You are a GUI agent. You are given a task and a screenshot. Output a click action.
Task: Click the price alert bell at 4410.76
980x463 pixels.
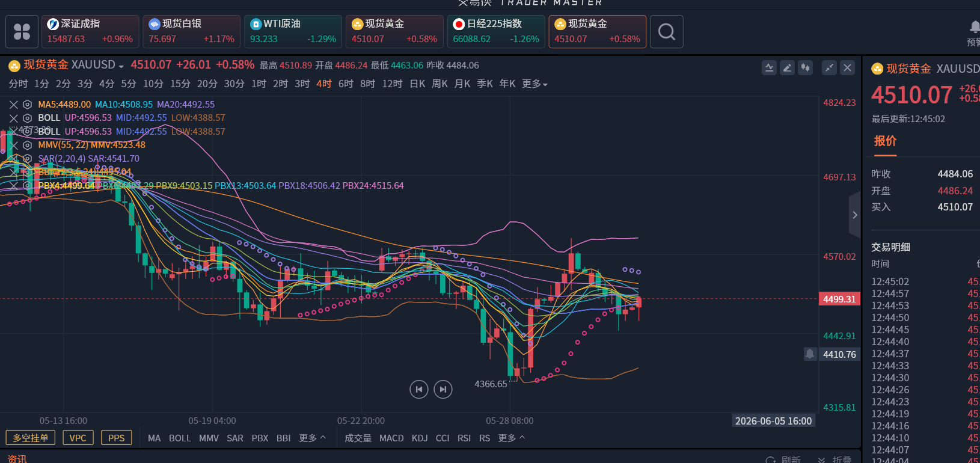[x=810, y=354]
